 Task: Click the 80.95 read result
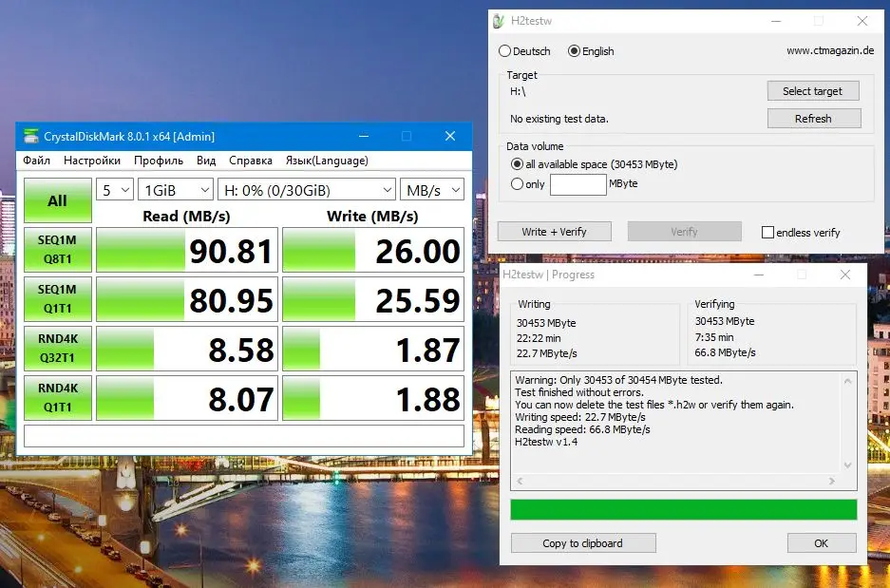[187, 299]
